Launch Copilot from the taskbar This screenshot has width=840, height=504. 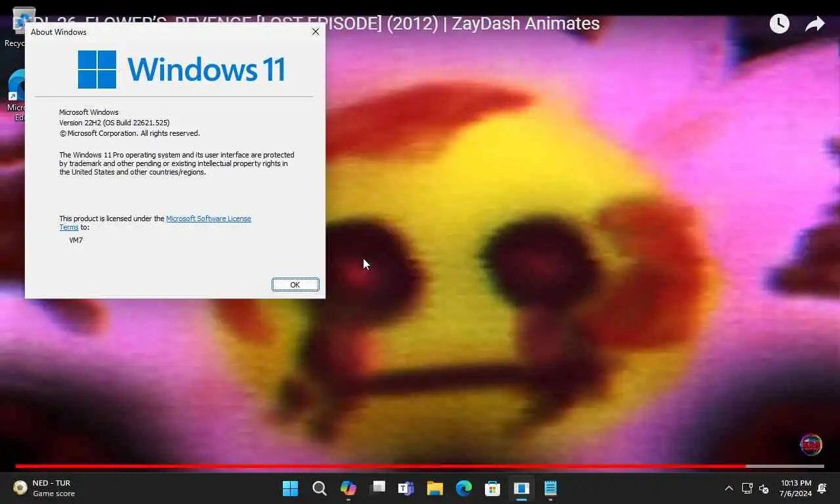coord(348,488)
